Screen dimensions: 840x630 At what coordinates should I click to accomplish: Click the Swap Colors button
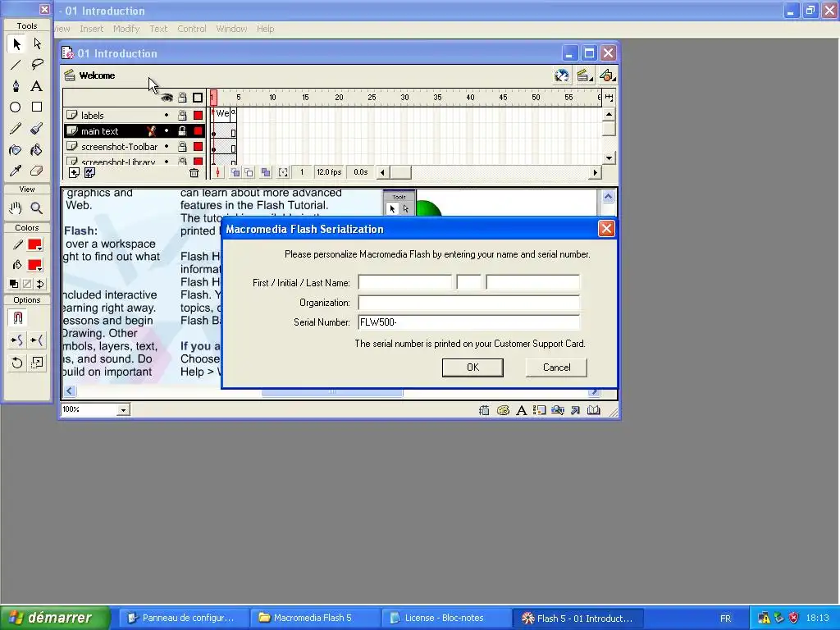tap(40, 284)
